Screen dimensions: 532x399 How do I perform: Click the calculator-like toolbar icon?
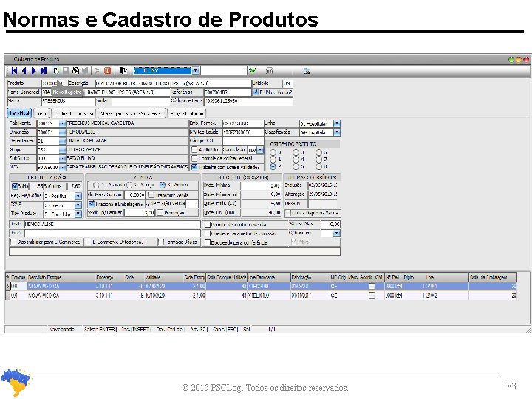coord(270,71)
